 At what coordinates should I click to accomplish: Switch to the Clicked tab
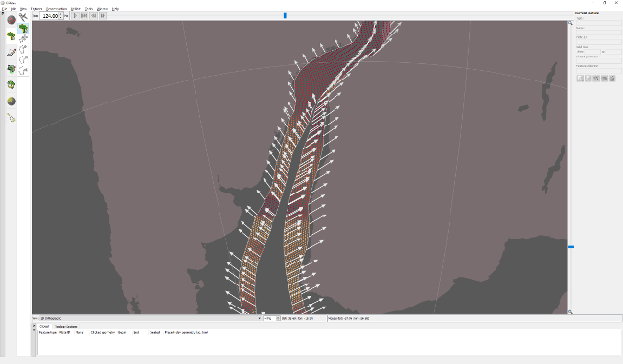[x=44, y=327]
